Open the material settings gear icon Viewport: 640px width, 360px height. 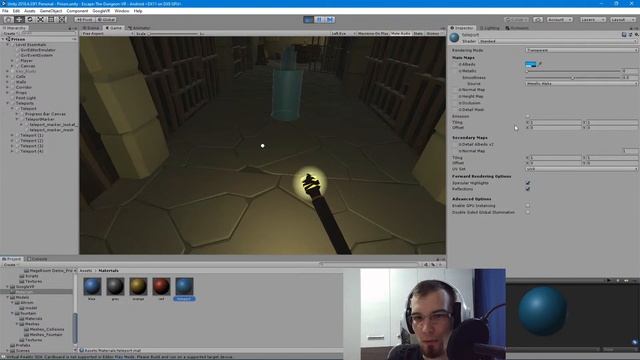tap(636, 35)
